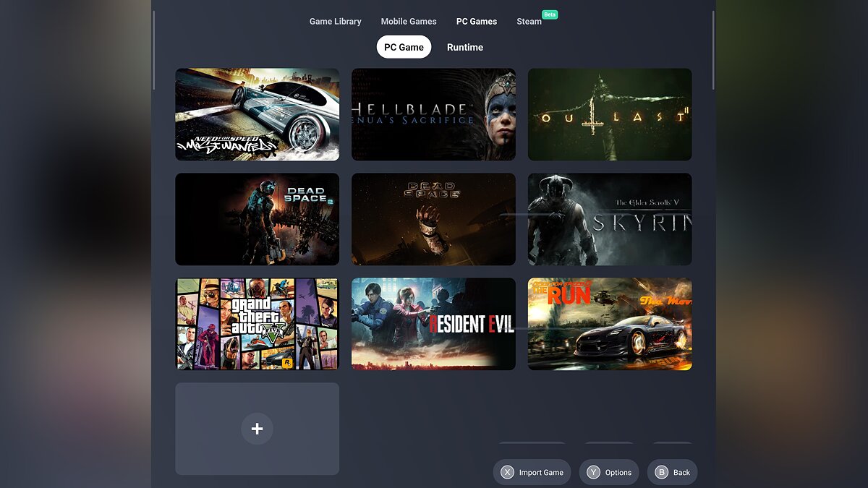The image size is (868, 488).
Task: Switch to the Game Library tab
Action: click(335, 22)
